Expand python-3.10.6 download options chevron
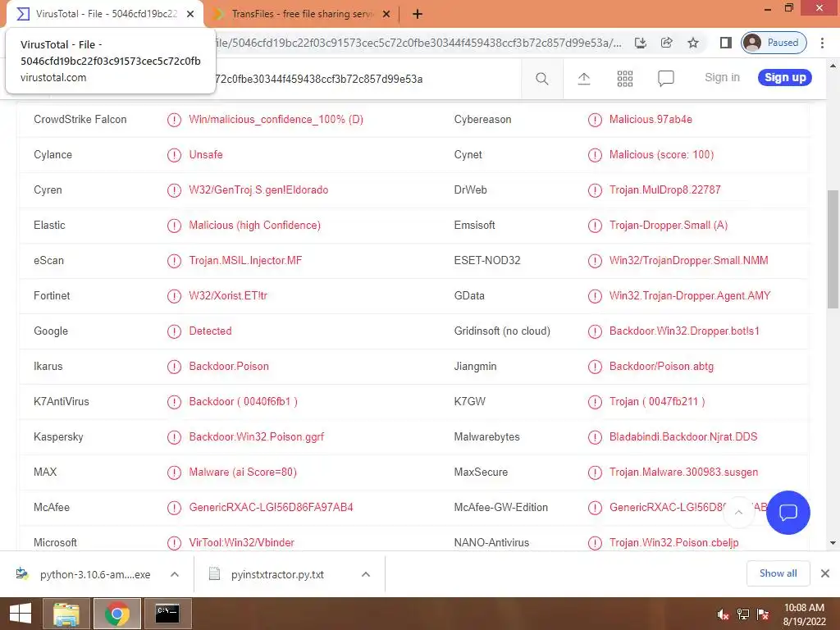The width and height of the screenshot is (840, 630). 174,574
